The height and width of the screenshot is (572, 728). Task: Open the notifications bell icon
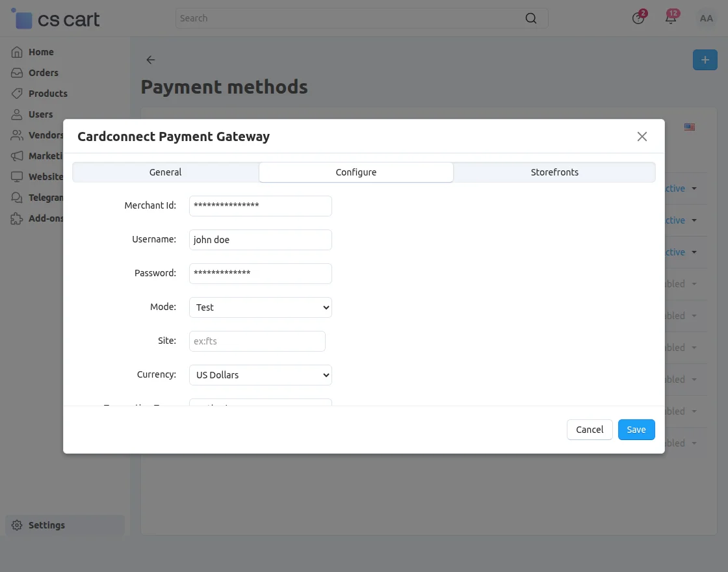pos(671,18)
